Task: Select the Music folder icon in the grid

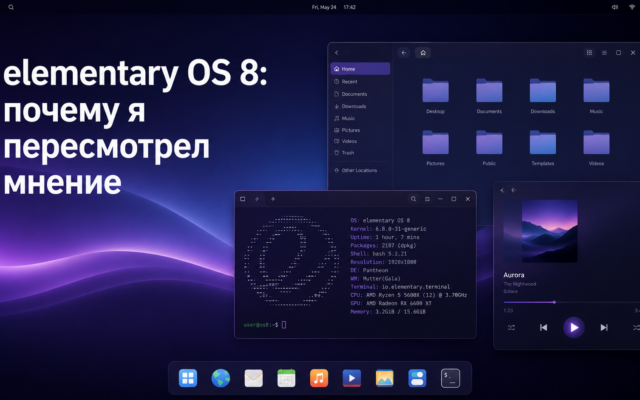Action: pyautogui.click(x=596, y=91)
